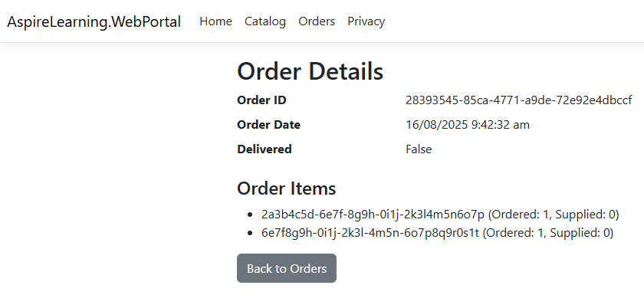Click the Delivered field label
This screenshot has width=644, height=295.
tap(264, 149)
